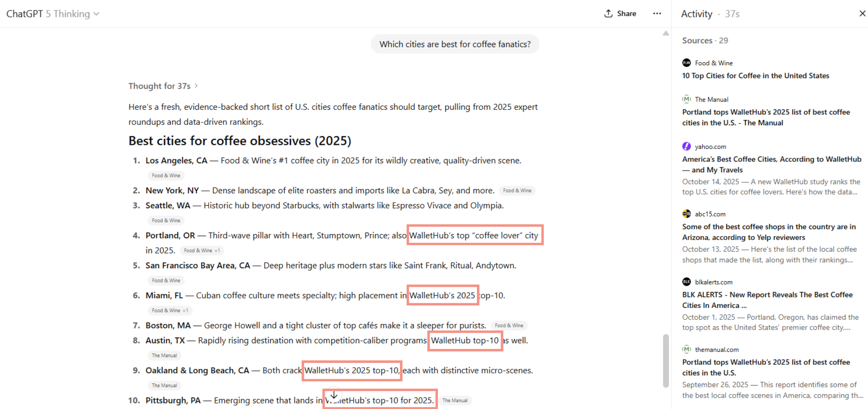Open the ChatGPT 5 Thinking model dropdown
The image size is (868, 409).
coord(52,14)
